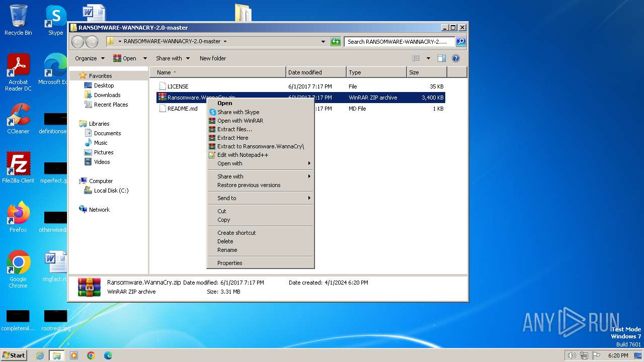This screenshot has width=644, height=362.
Task: Click the Explorer back navigation arrow
Action: tap(78, 42)
